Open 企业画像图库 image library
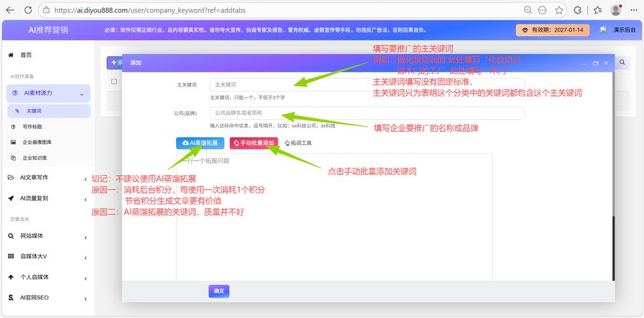This screenshot has height=318, width=644. coord(37,142)
